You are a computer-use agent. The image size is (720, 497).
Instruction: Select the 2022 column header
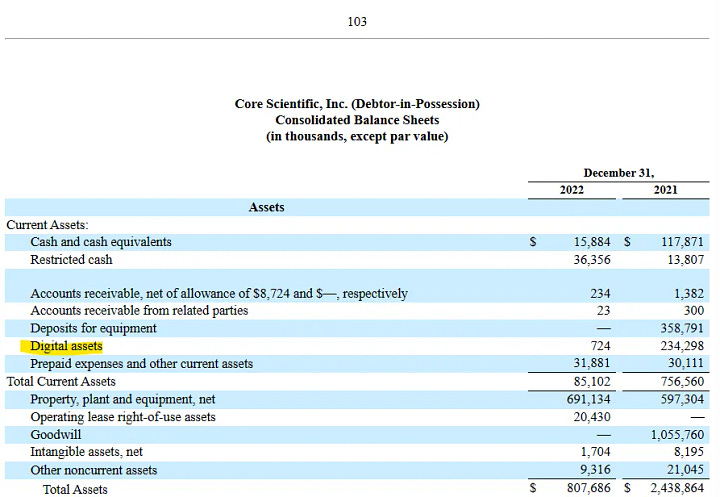pos(571,190)
